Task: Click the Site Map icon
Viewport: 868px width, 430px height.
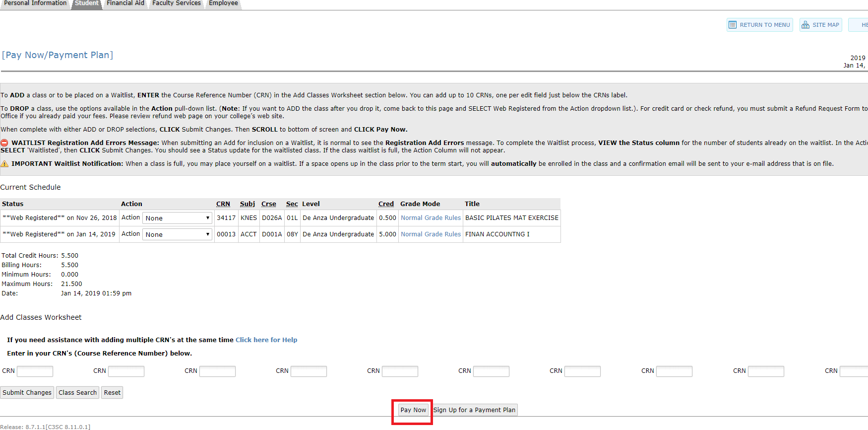Action: [x=806, y=25]
